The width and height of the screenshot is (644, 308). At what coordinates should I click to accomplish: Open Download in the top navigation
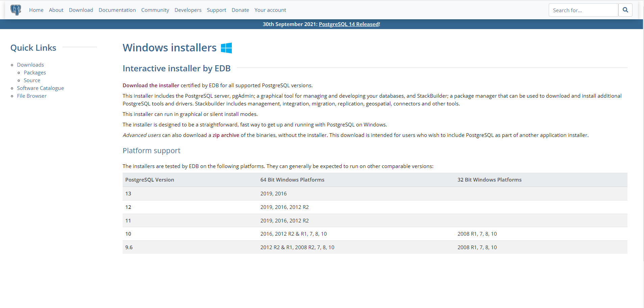[81, 10]
